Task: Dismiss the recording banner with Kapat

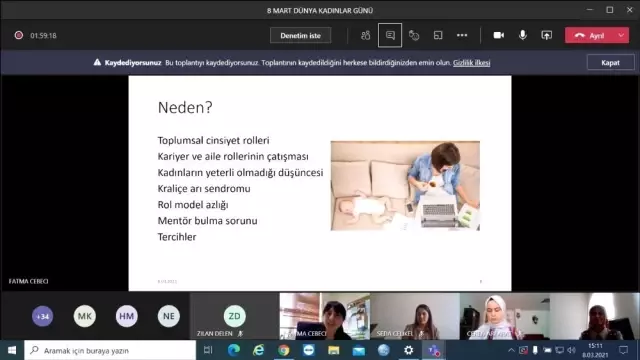Action: 611,62
